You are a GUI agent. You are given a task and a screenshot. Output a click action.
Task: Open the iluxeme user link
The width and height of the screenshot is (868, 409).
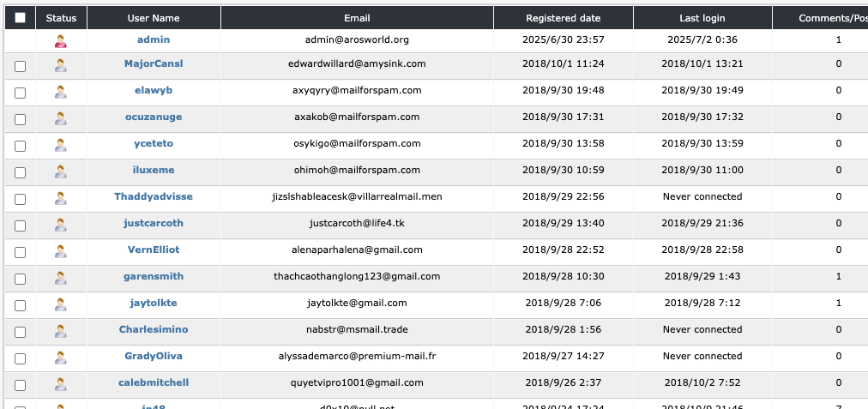coord(154,170)
